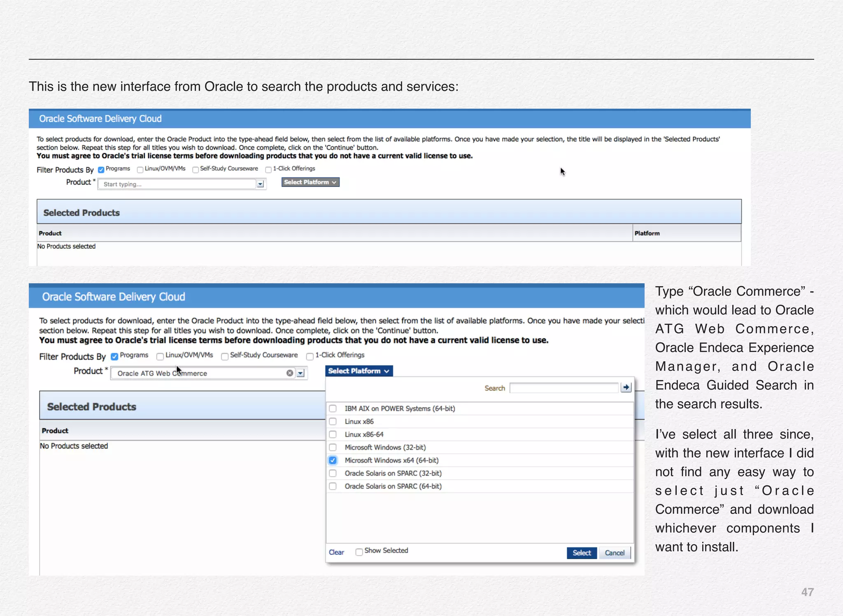Viewport: 843px width, 616px height.
Task: Toggle Programs filter in the lower screenshot
Action: (x=114, y=356)
